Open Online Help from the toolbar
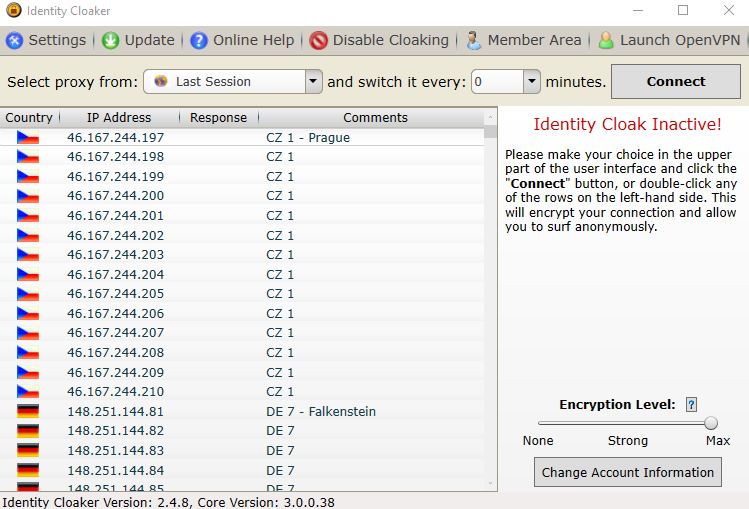This screenshot has width=749, height=509. (242, 41)
